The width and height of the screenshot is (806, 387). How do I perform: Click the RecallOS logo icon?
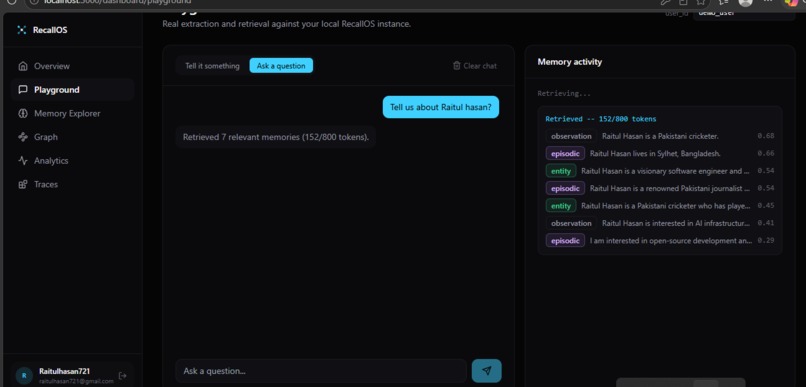coord(21,30)
